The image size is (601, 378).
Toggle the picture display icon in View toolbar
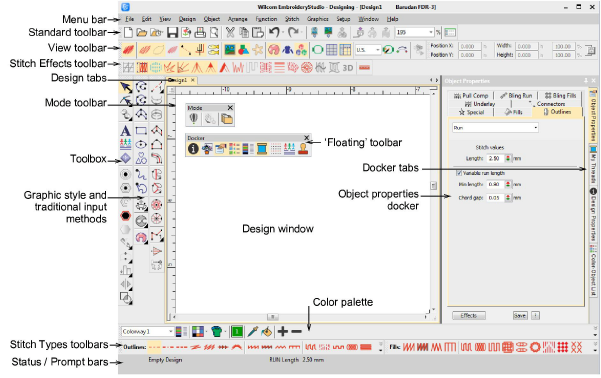[230, 50]
